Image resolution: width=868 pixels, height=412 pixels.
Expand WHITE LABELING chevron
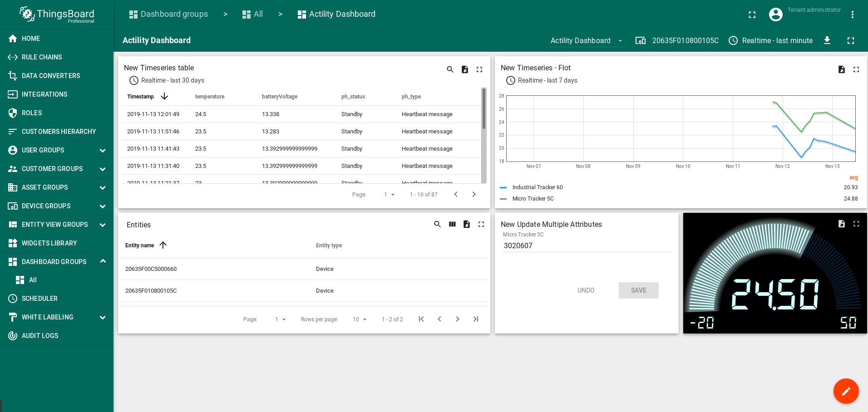coord(103,317)
